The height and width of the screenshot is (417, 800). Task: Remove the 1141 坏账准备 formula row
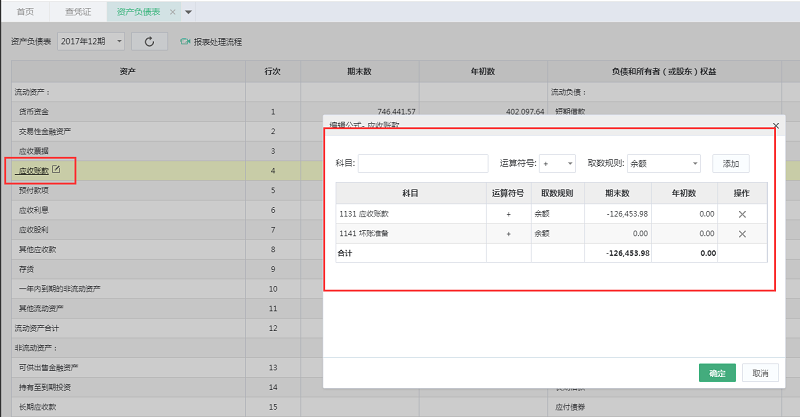(741, 234)
